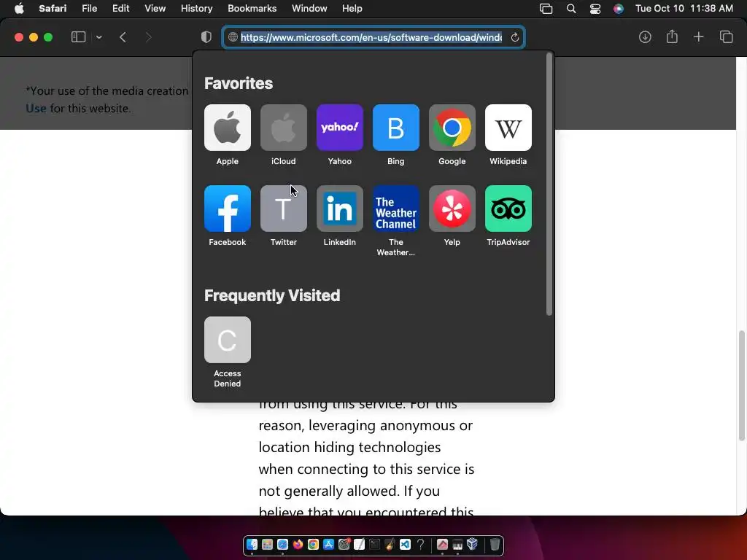Expand the tab group dropdown arrow
This screenshot has height=560, width=747.
tap(98, 37)
